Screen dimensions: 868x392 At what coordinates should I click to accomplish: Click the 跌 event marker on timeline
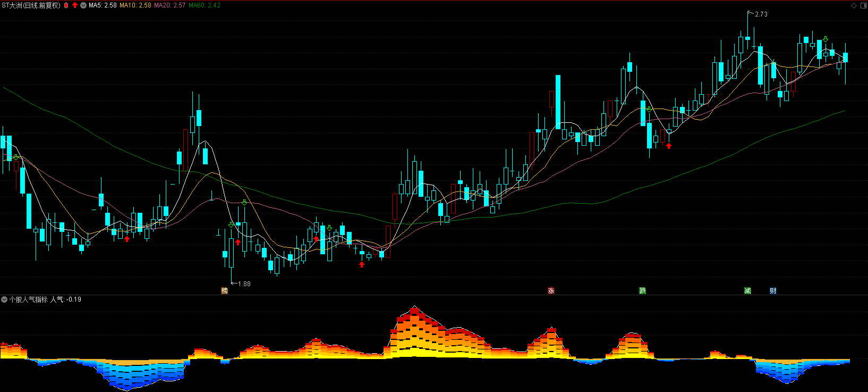click(642, 290)
